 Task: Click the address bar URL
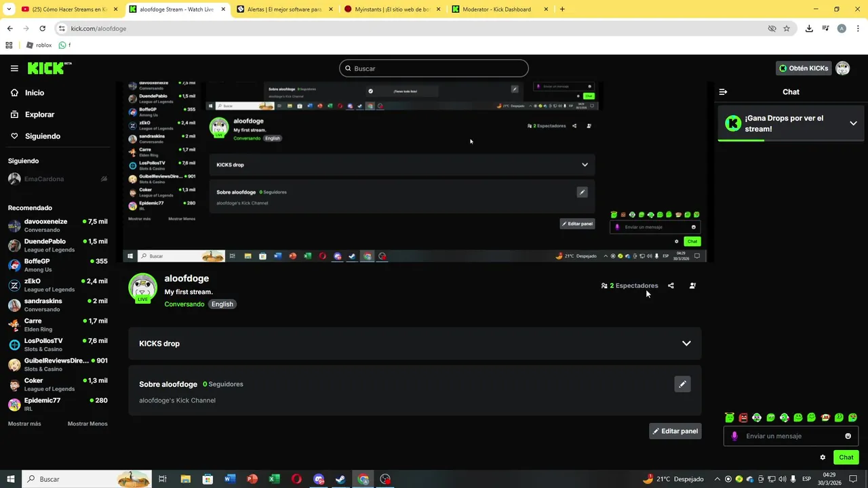98,28
